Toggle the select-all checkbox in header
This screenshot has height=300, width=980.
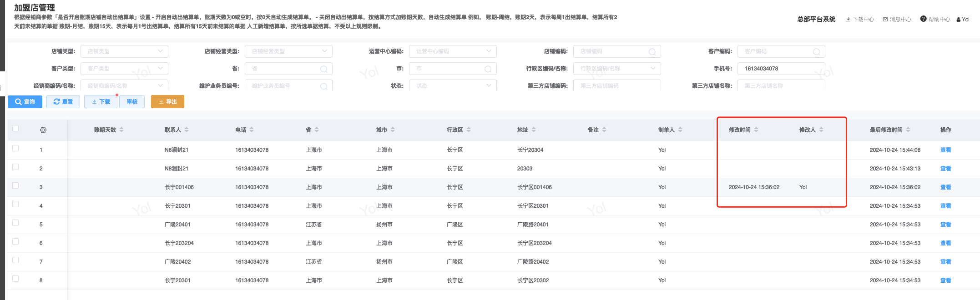15,128
